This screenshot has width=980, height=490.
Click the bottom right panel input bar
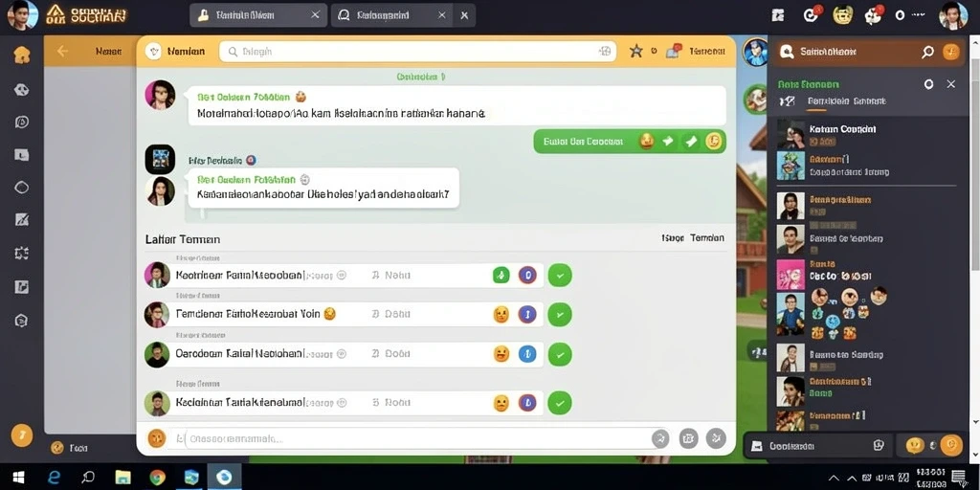(x=820, y=446)
